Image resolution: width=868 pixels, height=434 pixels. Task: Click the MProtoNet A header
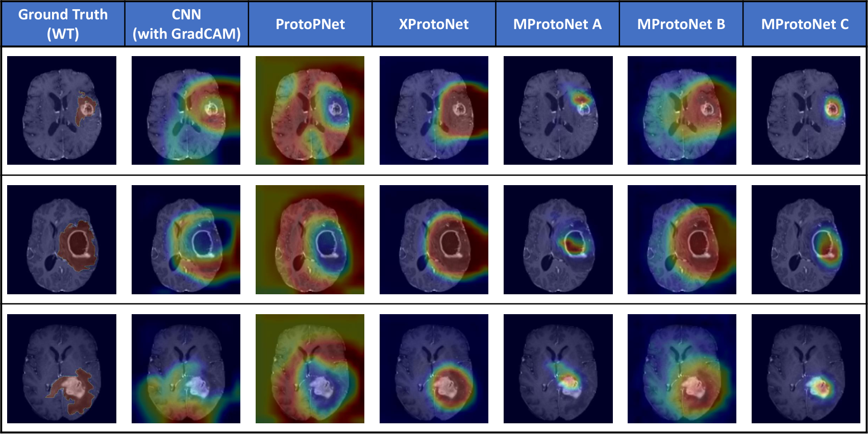point(557,24)
